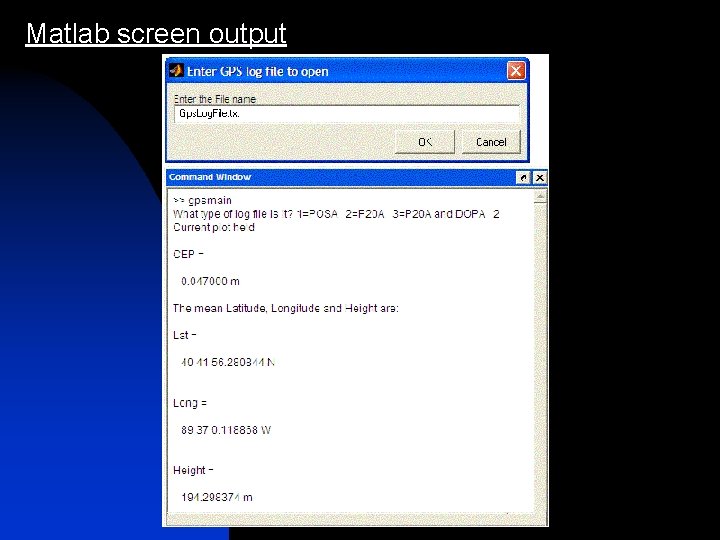Viewport: 720px width, 540px height.
Task: Click the 'Current plot held' line
Action: (x=214, y=227)
